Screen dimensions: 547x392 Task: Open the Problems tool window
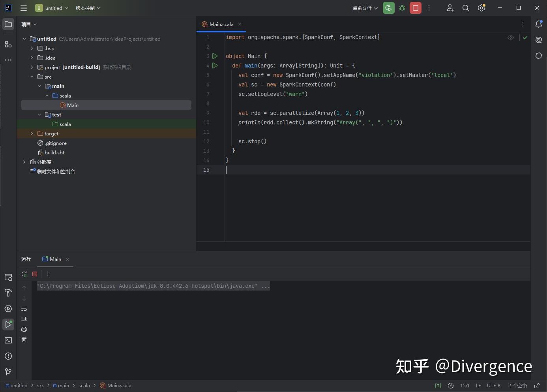(x=8, y=356)
